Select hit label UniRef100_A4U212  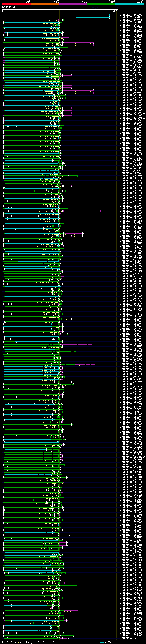[131, 376]
